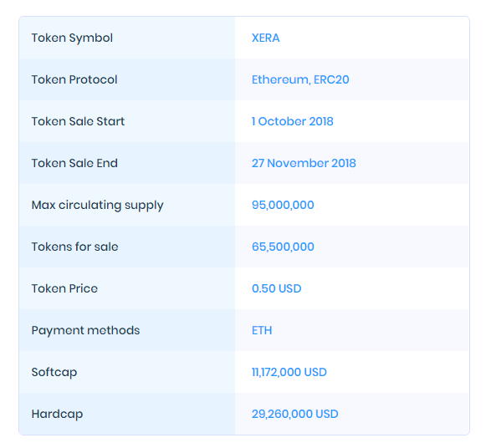486x448 pixels.
Task: Click the Token Sale End label
Action: point(74,163)
